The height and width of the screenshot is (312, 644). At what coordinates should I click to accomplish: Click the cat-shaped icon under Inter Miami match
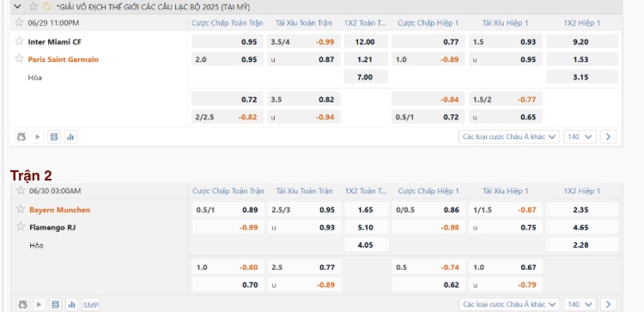coord(21,137)
